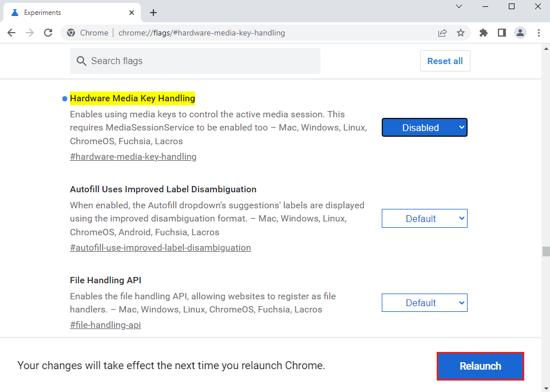Viewport: 550px width, 392px height.
Task: Open Chrome's three-dot menu
Action: click(x=539, y=33)
